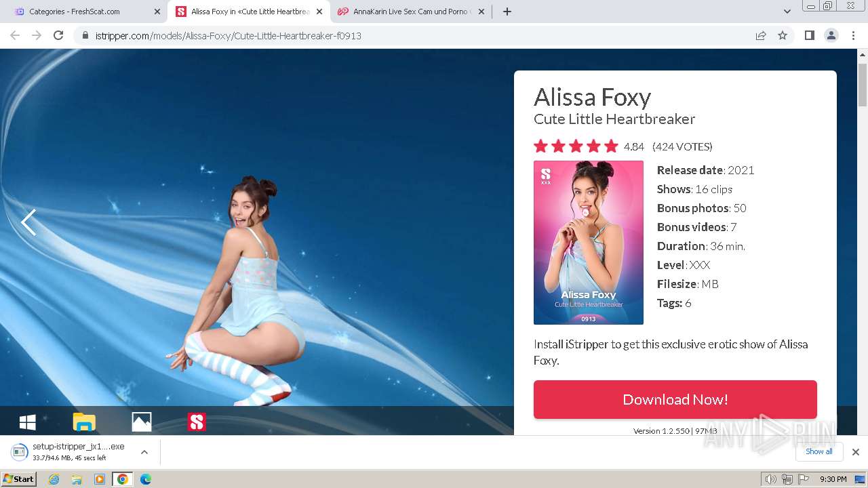Image resolution: width=868 pixels, height=488 pixels.
Task: Click Show all downloads button
Action: (x=818, y=451)
